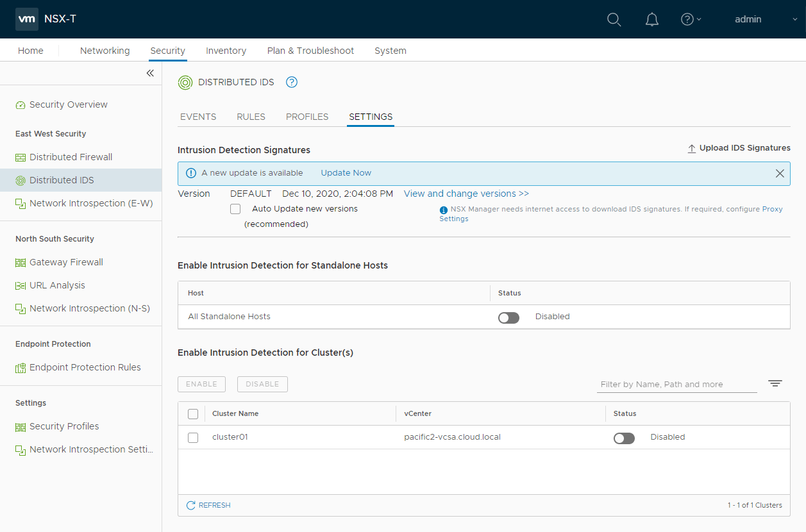
Task: Click the Disable button for clusters
Action: tap(262, 384)
